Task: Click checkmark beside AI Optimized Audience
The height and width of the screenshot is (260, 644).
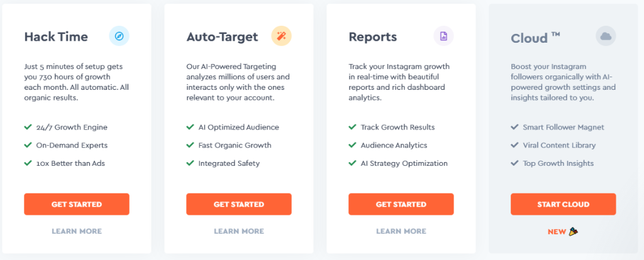Action: (190, 127)
